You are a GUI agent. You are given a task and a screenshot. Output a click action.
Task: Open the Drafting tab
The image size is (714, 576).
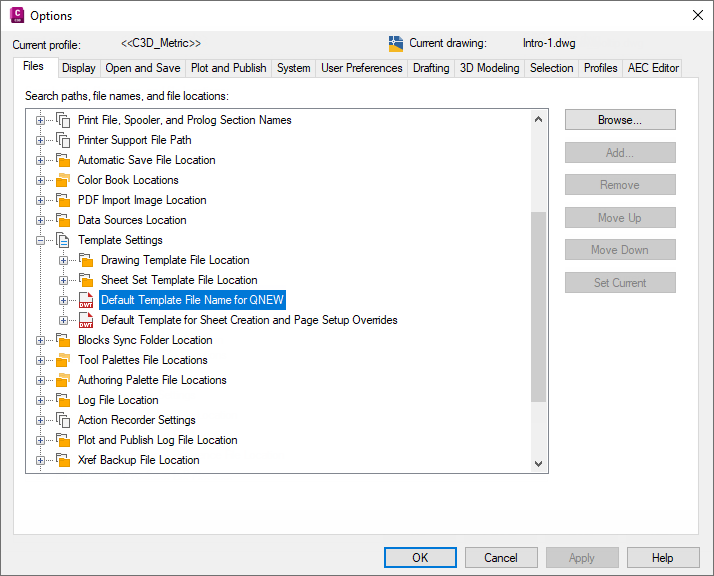[431, 68]
